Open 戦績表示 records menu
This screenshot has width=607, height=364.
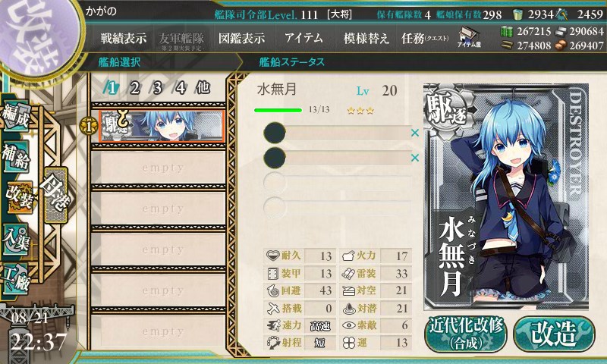point(124,38)
